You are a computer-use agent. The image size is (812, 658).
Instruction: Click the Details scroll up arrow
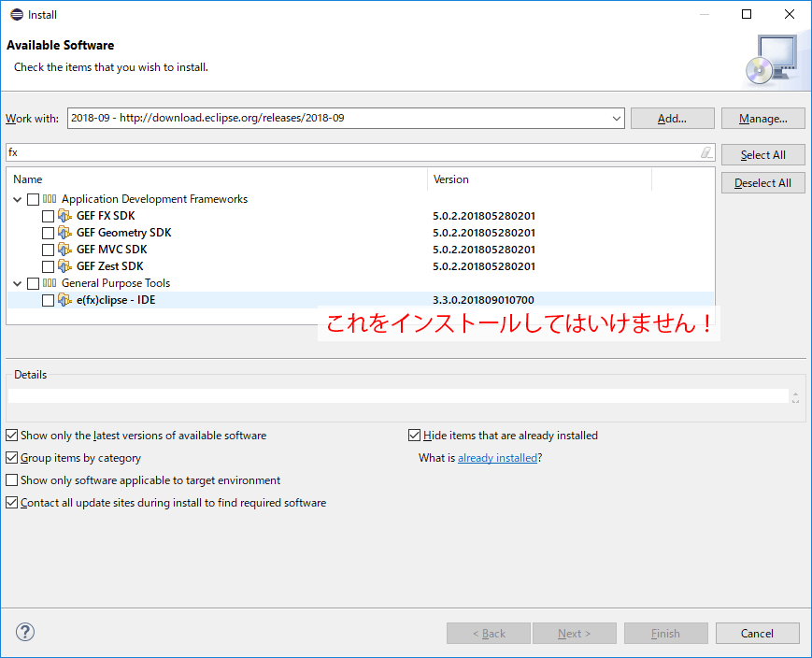(795, 393)
